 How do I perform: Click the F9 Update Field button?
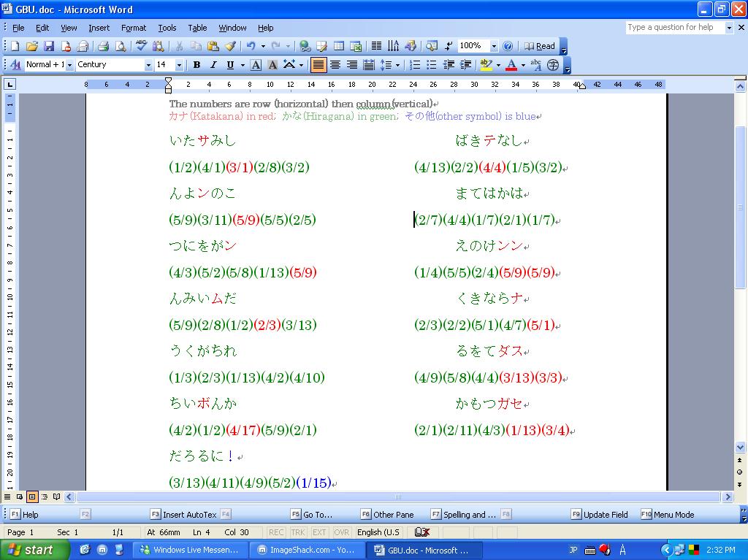click(x=599, y=514)
